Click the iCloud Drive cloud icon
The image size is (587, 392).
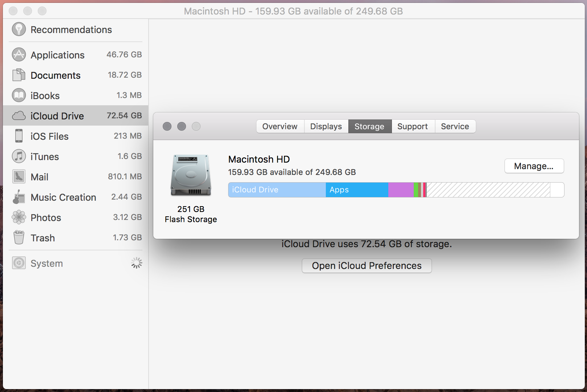[19, 116]
